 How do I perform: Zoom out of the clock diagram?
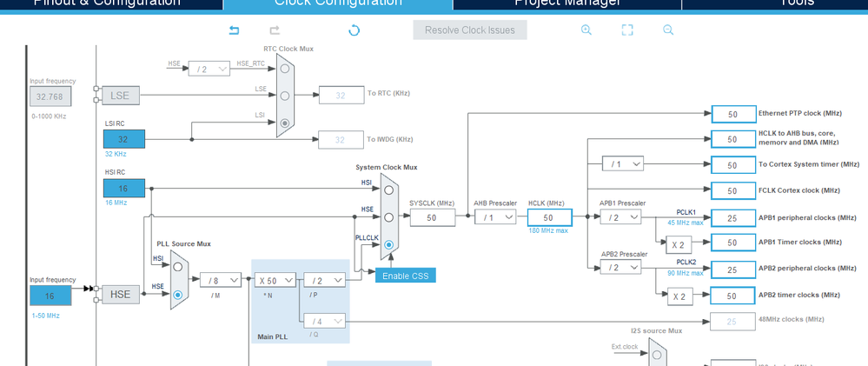point(668,30)
